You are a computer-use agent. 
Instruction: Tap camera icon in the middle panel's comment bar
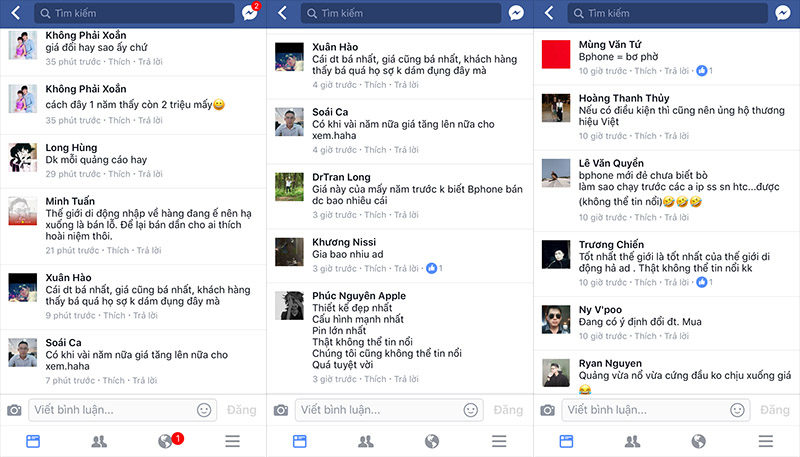[281, 410]
